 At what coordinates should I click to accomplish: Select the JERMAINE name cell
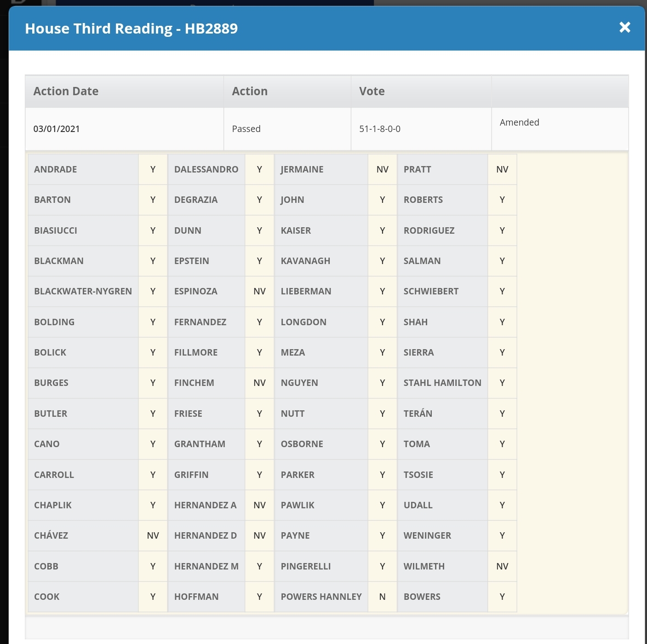(321, 169)
